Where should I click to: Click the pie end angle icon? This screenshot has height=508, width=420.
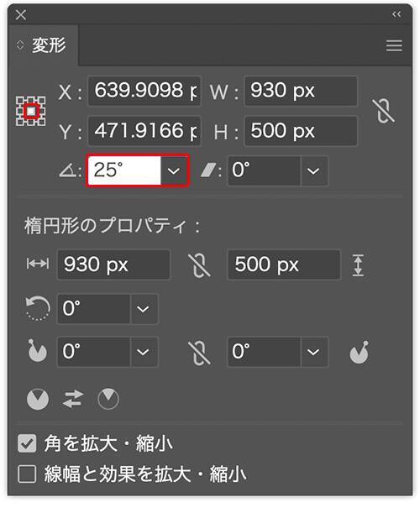click(360, 352)
